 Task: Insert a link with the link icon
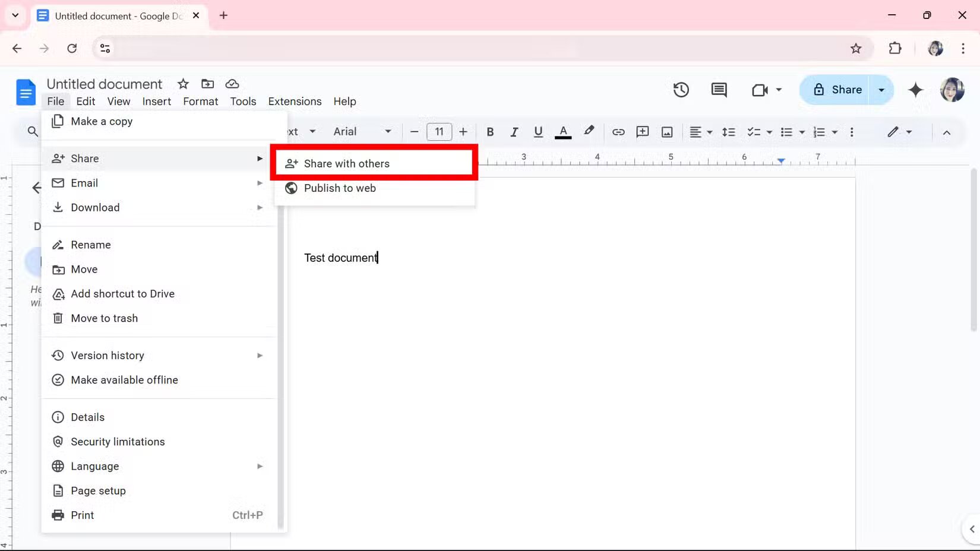(618, 132)
